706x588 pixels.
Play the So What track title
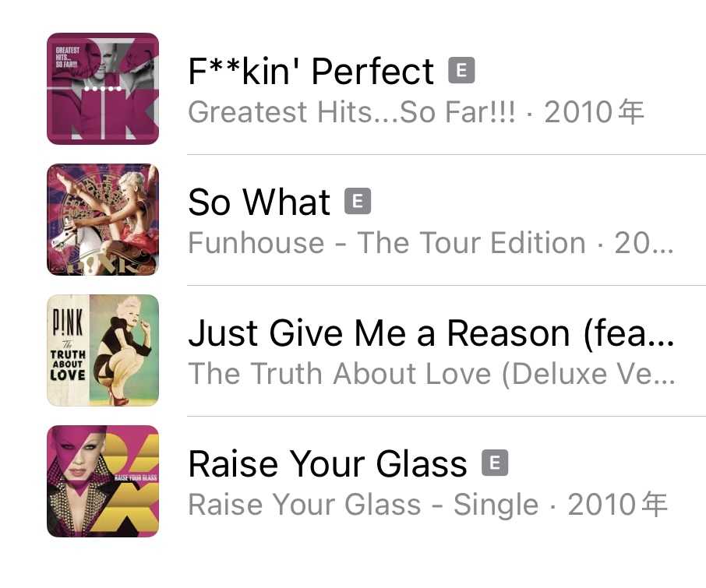259,202
